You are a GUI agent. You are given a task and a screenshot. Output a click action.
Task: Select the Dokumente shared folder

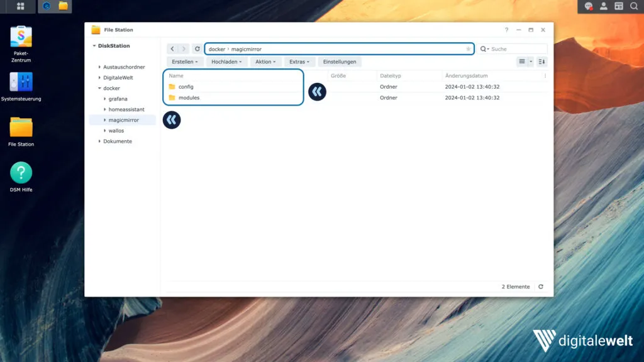pos(118,141)
